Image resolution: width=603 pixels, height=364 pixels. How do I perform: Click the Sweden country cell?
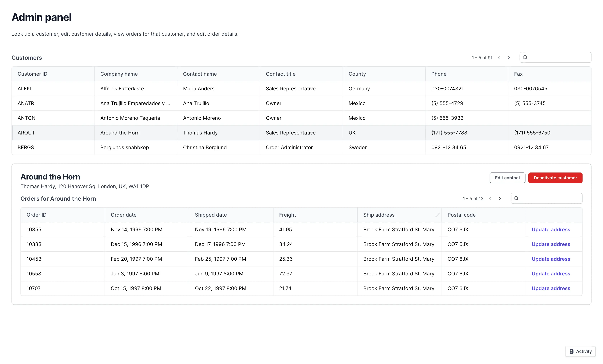tap(384, 147)
